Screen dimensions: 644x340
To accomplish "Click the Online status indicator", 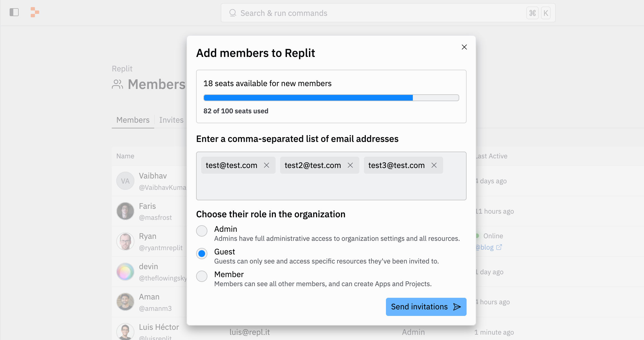I will pos(490,236).
